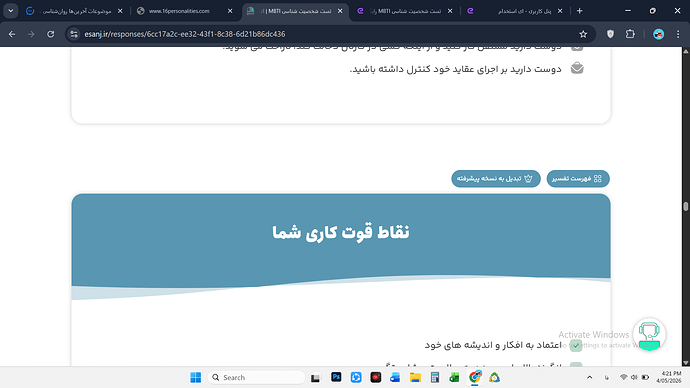Open the clock showing 4:21 PM

coord(668,377)
